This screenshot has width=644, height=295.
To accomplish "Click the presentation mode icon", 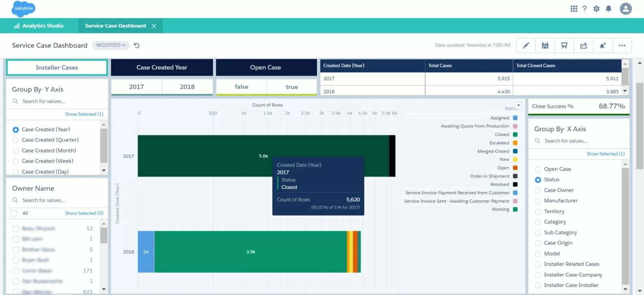I will pyautogui.click(x=564, y=45).
